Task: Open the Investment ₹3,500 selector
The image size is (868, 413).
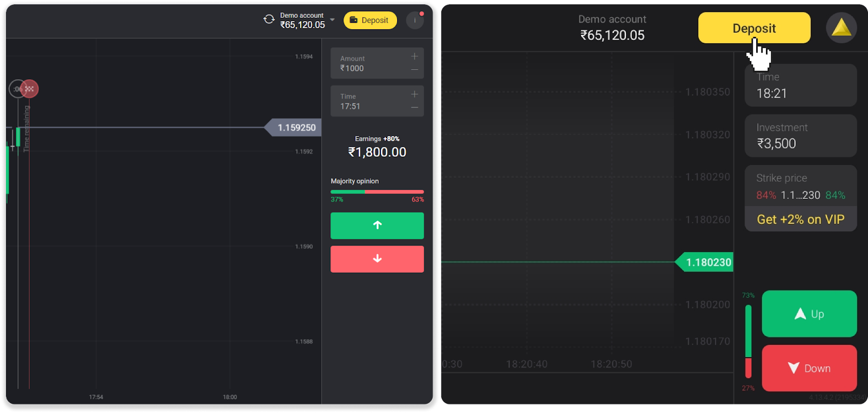Action: point(800,135)
